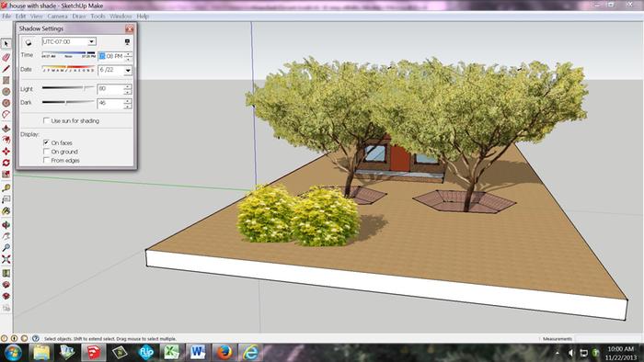Increase Dark value with up arrow

point(128,101)
